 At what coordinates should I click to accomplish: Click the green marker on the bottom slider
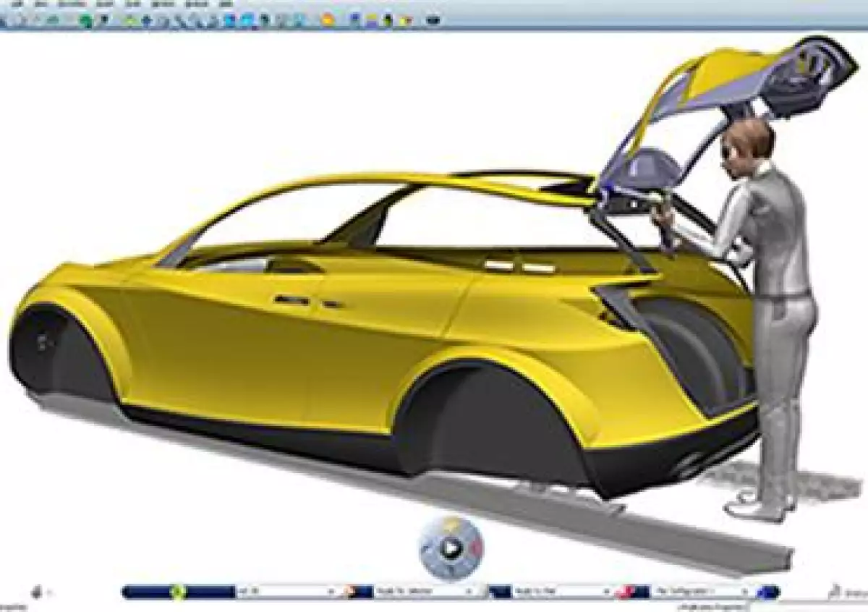click(176, 592)
